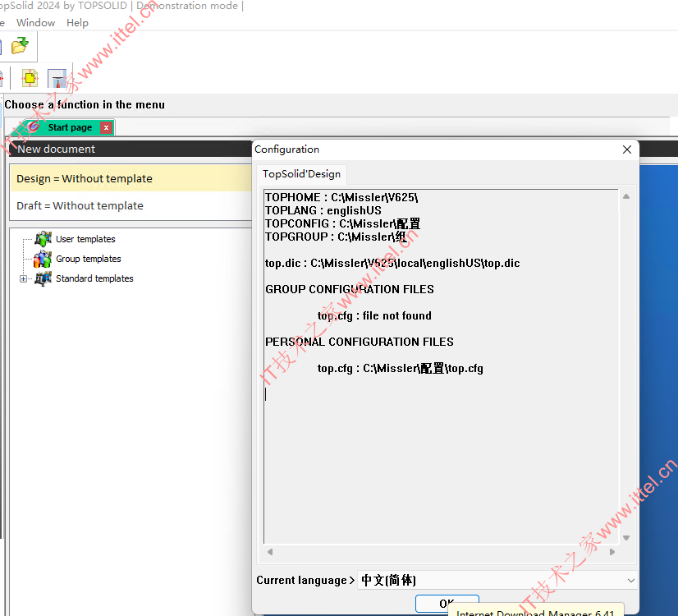The width and height of the screenshot is (678, 616).
Task: Click the PERSONAL CONFIGURATION FILES heading
Action: coord(360,342)
